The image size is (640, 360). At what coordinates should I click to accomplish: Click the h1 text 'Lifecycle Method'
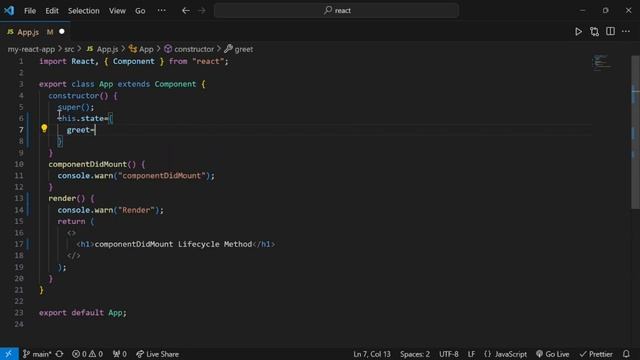tap(215, 244)
